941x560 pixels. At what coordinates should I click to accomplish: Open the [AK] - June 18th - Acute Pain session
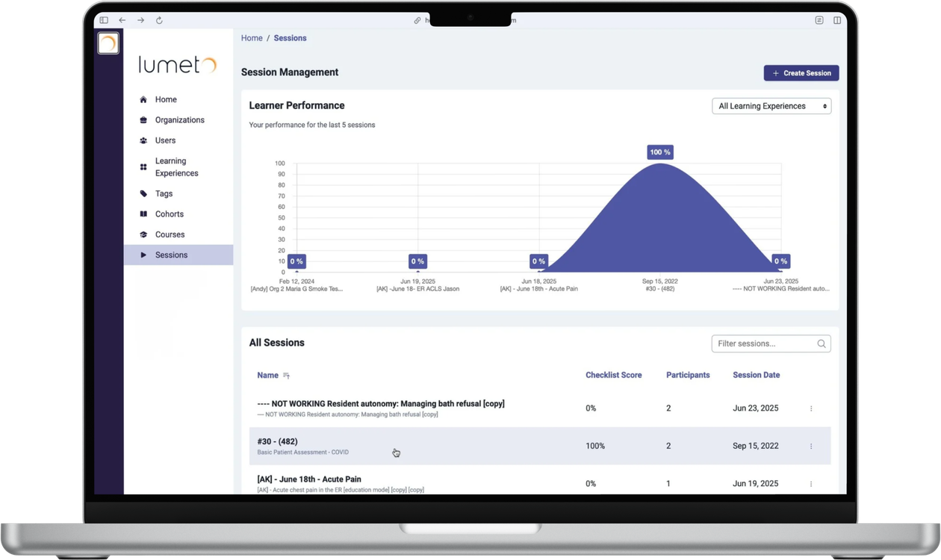[x=309, y=479]
